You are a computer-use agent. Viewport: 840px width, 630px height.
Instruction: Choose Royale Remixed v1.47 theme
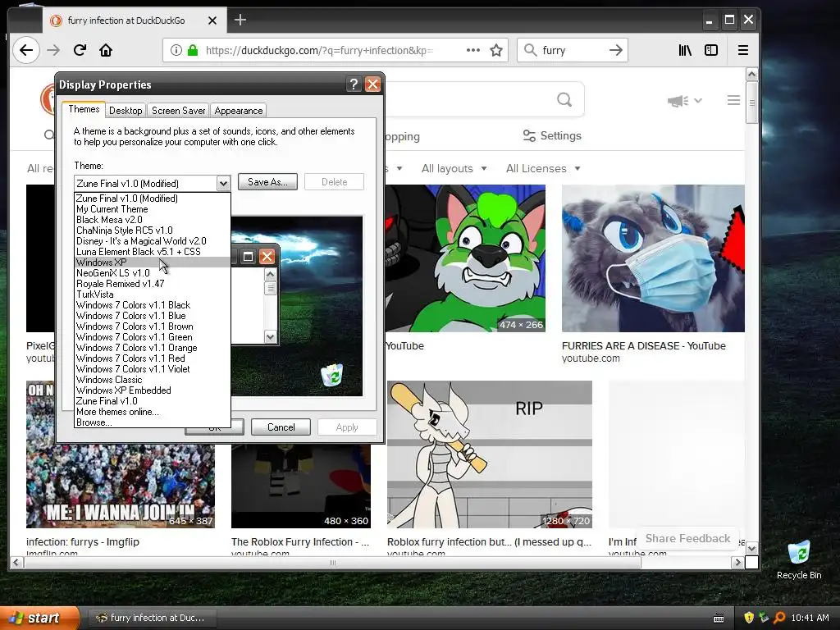(153, 283)
